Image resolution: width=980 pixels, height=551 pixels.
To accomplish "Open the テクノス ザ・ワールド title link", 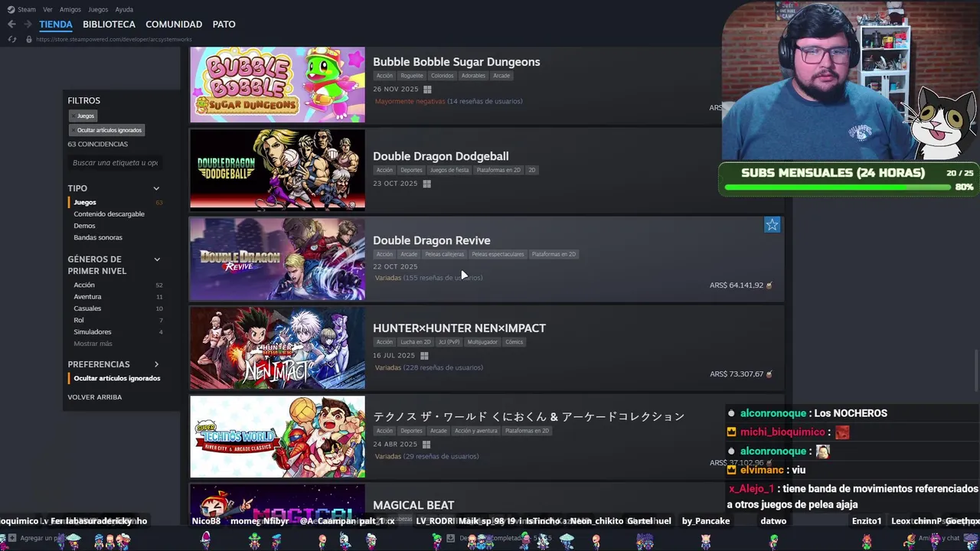I will click(528, 417).
